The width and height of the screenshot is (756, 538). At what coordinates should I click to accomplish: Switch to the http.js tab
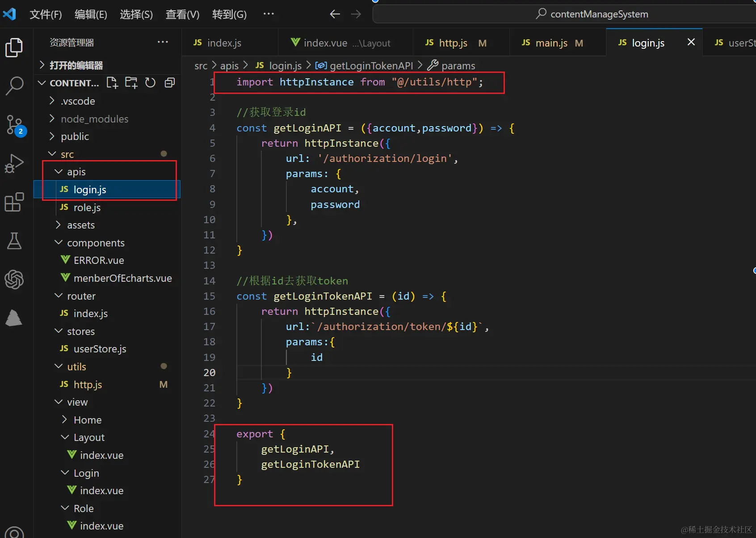tap(453, 42)
